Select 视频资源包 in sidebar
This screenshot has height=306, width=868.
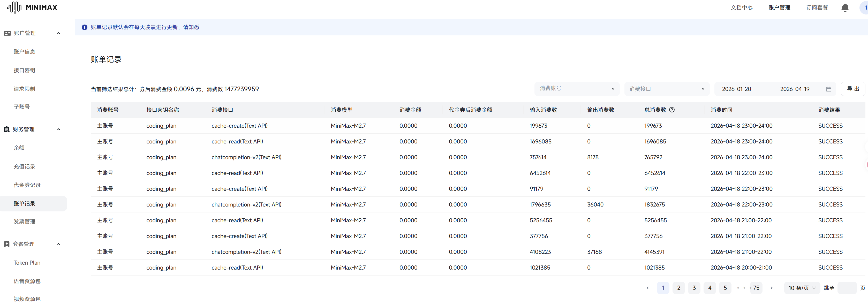pos(27,299)
